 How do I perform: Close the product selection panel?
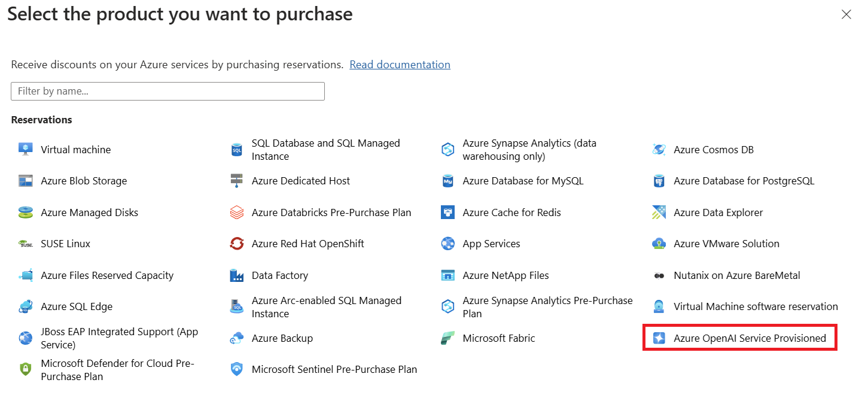tap(846, 14)
